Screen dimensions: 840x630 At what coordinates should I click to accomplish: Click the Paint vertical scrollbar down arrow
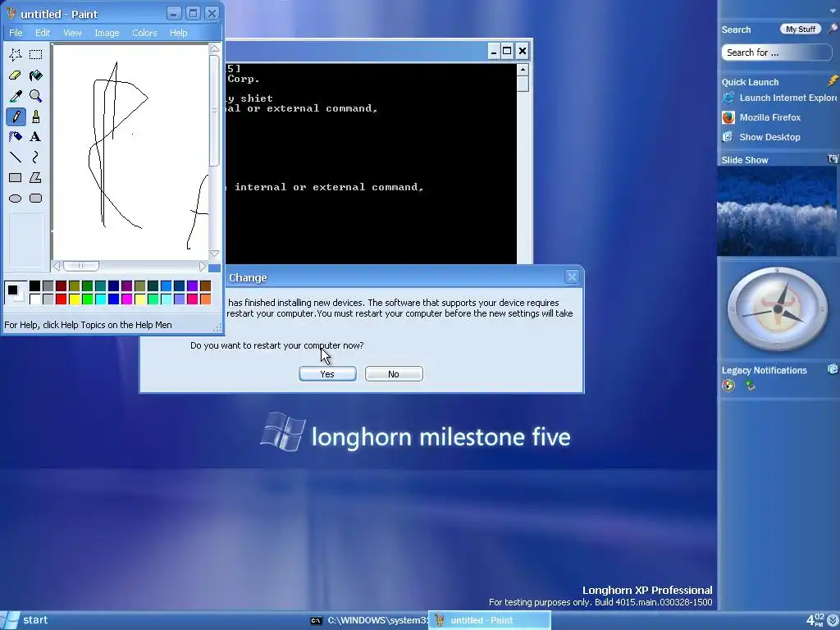tap(214, 253)
